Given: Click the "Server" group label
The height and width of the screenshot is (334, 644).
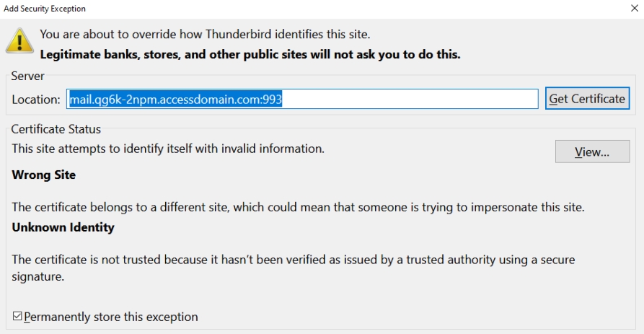Looking at the screenshot, I should point(28,76).
